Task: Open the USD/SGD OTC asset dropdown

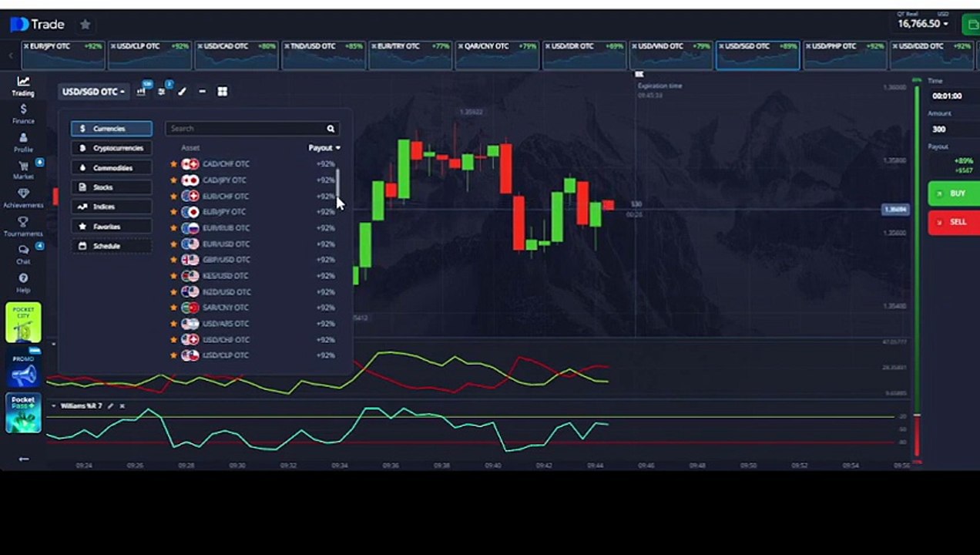Action: tap(93, 92)
